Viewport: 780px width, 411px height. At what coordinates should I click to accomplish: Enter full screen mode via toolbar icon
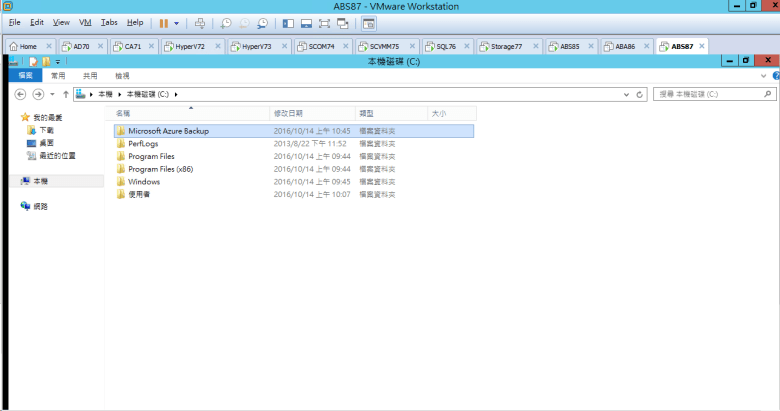point(324,22)
